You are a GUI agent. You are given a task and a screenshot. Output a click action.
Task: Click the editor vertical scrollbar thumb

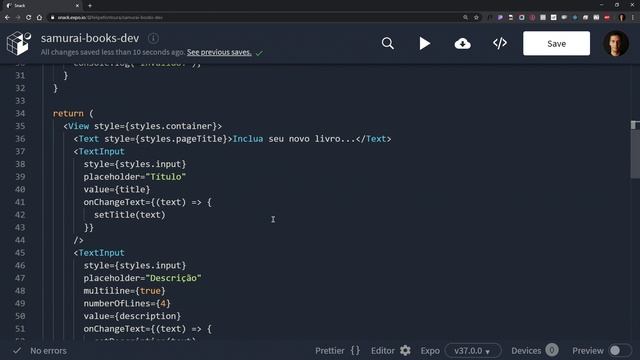[x=635, y=149]
